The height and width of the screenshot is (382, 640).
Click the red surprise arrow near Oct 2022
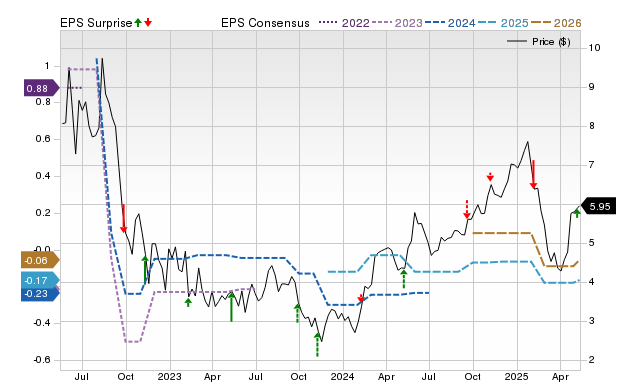pyautogui.click(x=124, y=218)
